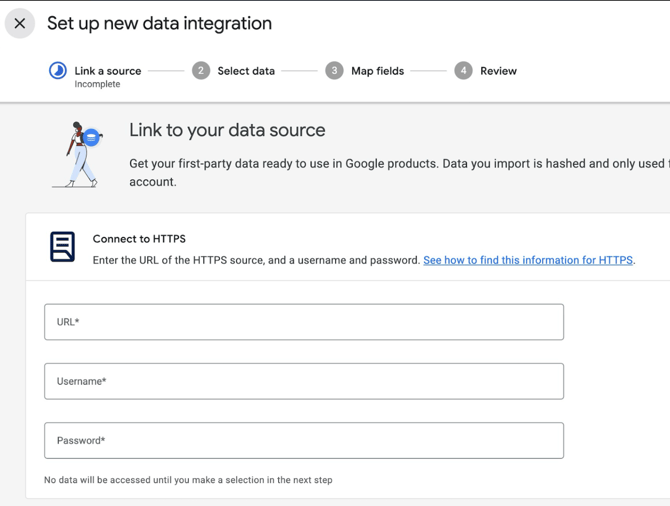Click the HTTPS document icon
The width and height of the screenshot is (670, 506).
pos(62,246)
